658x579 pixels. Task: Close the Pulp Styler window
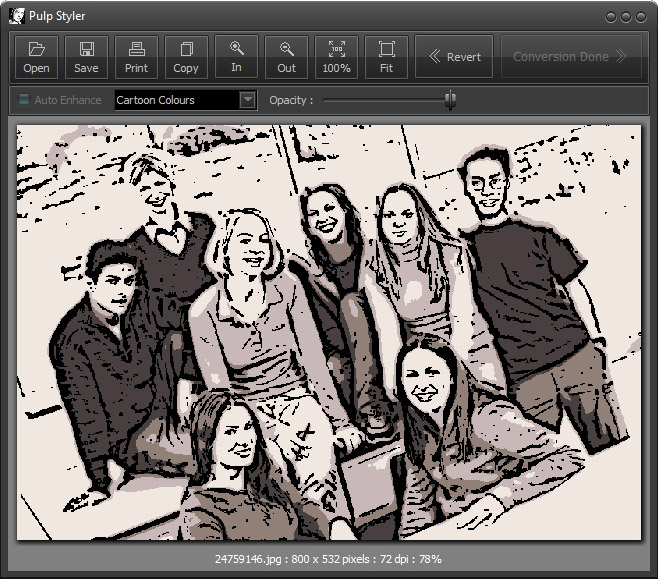pos(640,17)
